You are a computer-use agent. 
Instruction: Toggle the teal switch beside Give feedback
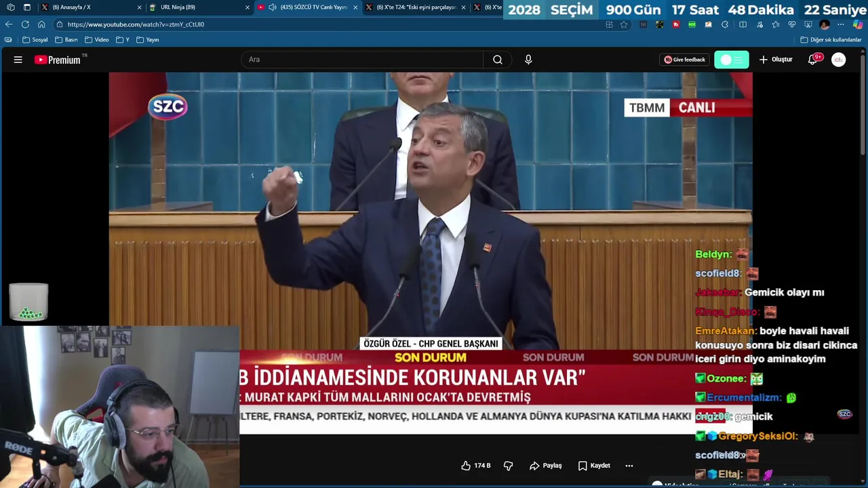(732, 60)
